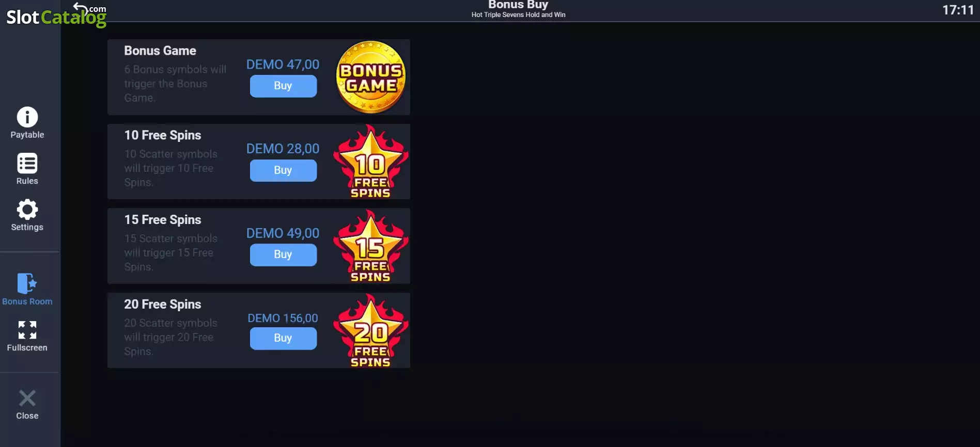Screen dimensions: 980x447
Task: Click the 10 Free Spins star icon
Action: [x=371, y=162]
